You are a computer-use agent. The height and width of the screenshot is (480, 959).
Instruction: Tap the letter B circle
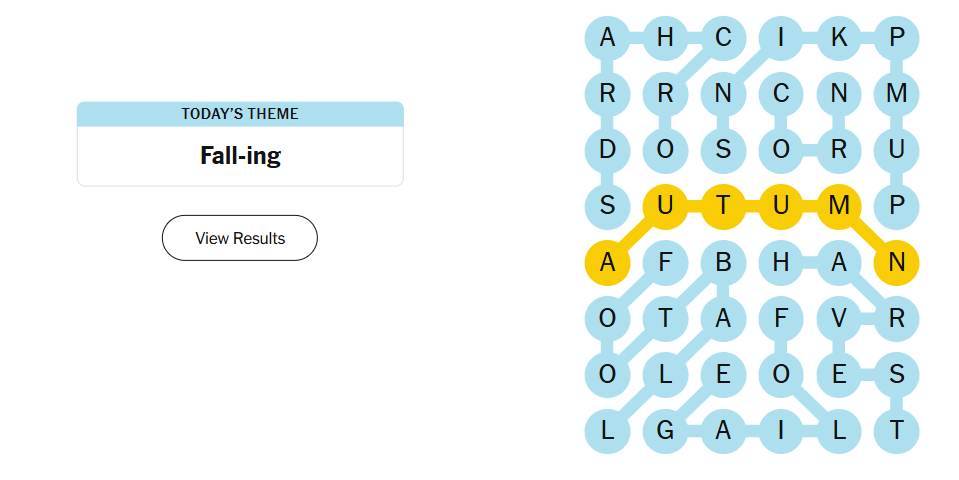point(723,264)
